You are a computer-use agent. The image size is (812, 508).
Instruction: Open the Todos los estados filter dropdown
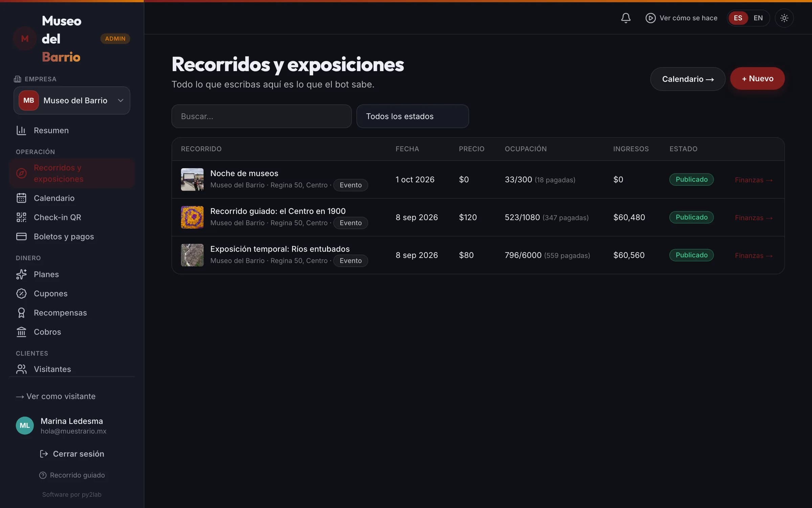pos(412,116)
